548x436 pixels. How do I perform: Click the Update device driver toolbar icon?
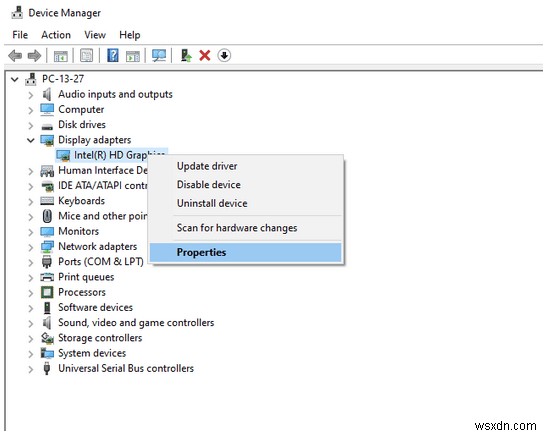(x=186, y=56)
